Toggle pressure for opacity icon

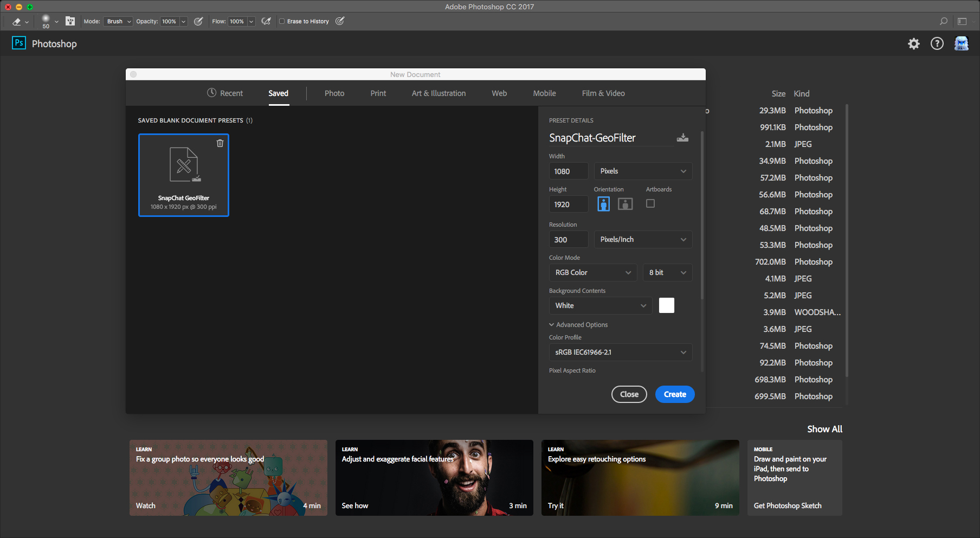198,21
